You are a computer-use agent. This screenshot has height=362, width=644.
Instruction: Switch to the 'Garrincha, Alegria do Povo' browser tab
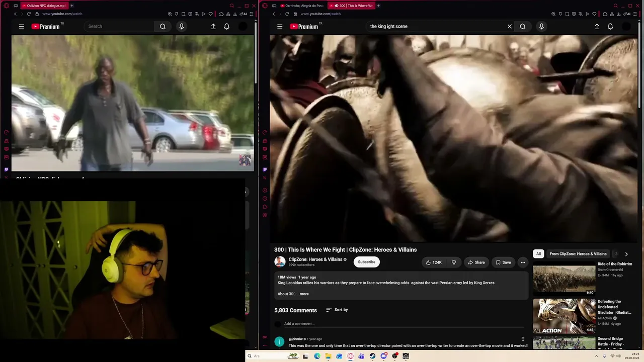302,6
